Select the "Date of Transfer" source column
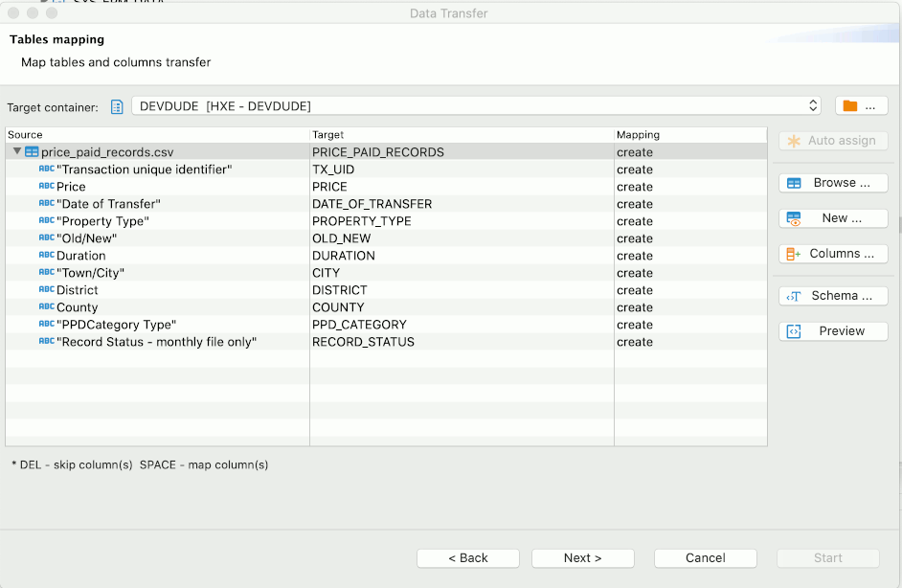This screenshot has height=588, width=902. tap(158, 204)
